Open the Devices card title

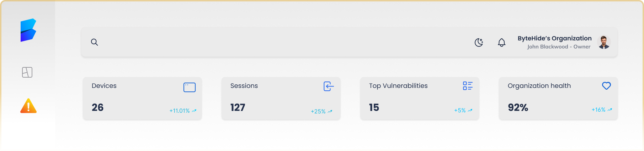(x=104, y=86)
